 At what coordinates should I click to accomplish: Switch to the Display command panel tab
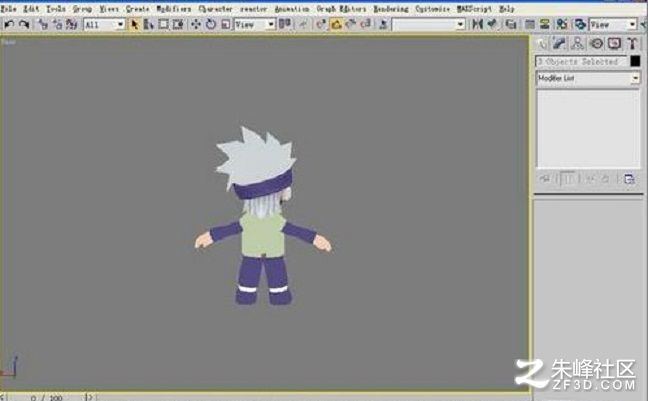(614, 43)
